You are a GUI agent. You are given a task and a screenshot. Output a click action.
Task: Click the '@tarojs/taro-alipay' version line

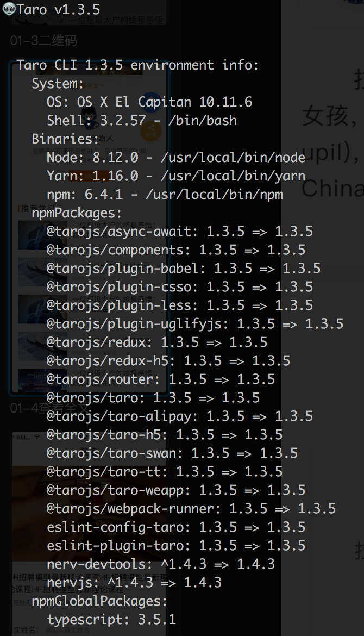point(180,416)
